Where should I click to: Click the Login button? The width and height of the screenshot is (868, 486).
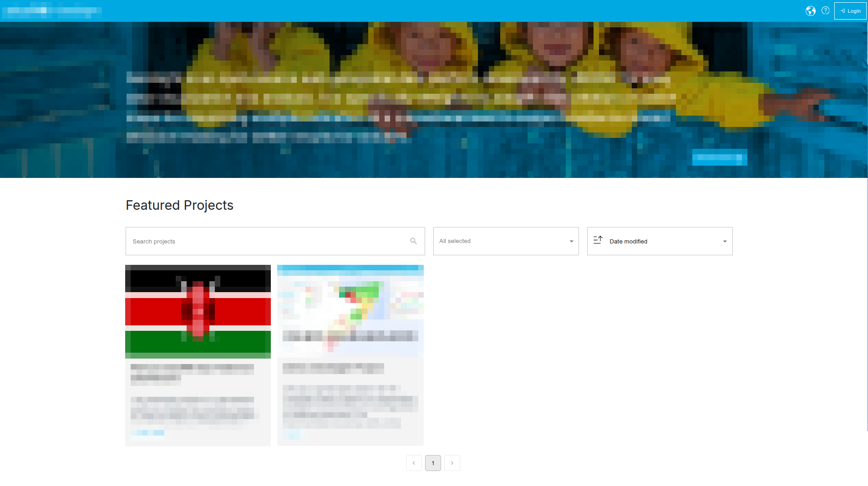[x=850, y=10]
